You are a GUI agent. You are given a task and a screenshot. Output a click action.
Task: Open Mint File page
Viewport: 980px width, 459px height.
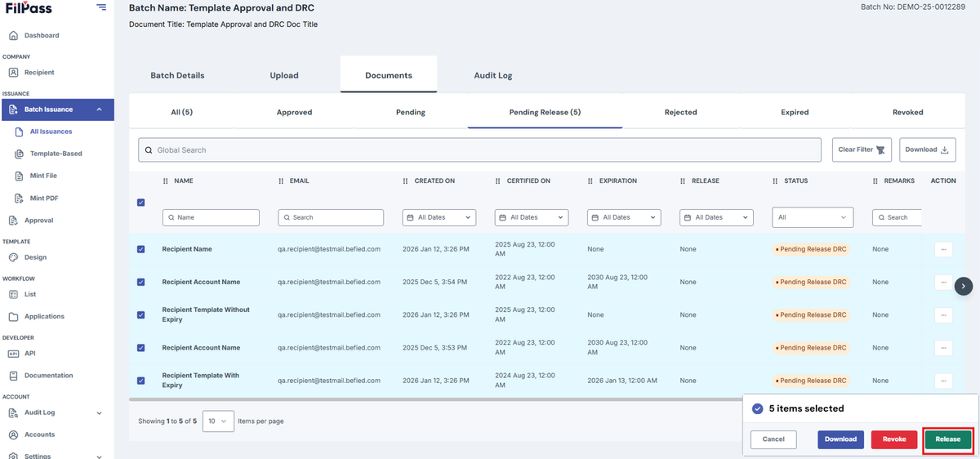[x=43, y=176]
